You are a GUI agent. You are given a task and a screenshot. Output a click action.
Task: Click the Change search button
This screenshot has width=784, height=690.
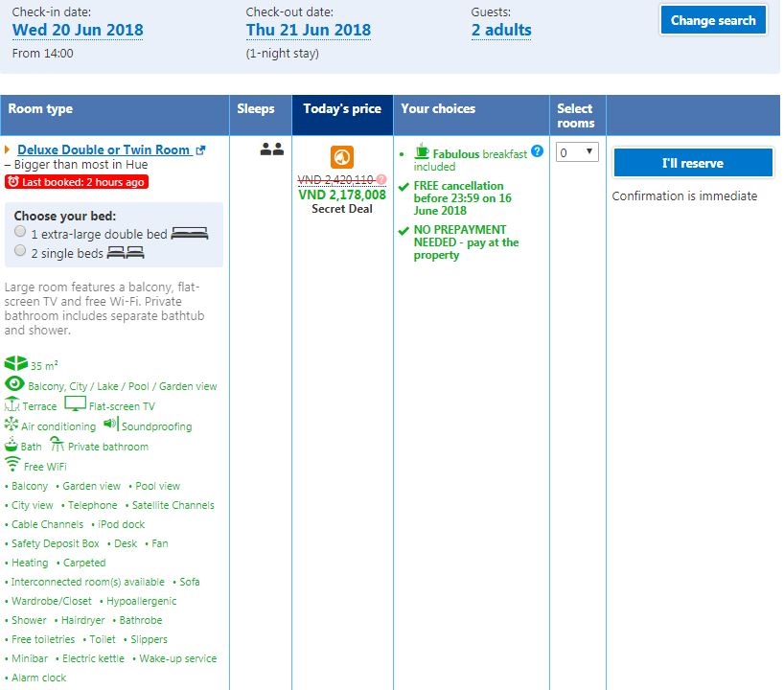tap(713, 20)
